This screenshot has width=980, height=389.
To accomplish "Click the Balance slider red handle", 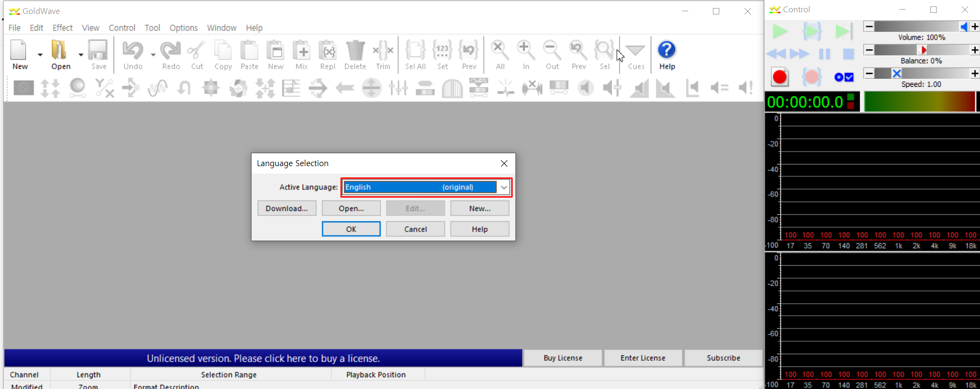I will 922,50.
